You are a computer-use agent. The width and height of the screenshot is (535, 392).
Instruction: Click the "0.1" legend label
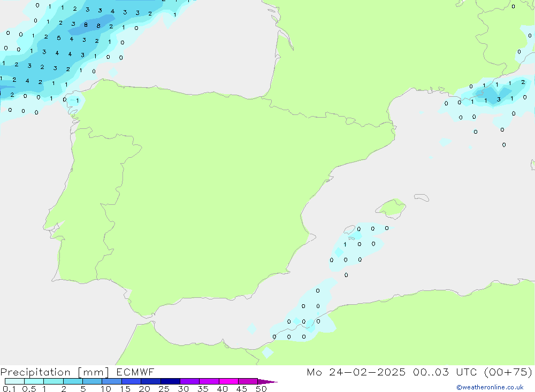(9, 389)
